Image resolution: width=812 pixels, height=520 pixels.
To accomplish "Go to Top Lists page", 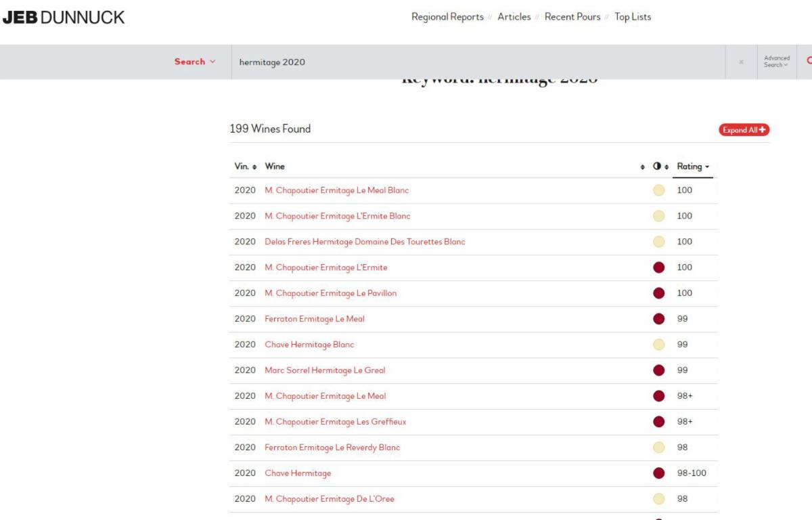I will (x=633, y=17).
